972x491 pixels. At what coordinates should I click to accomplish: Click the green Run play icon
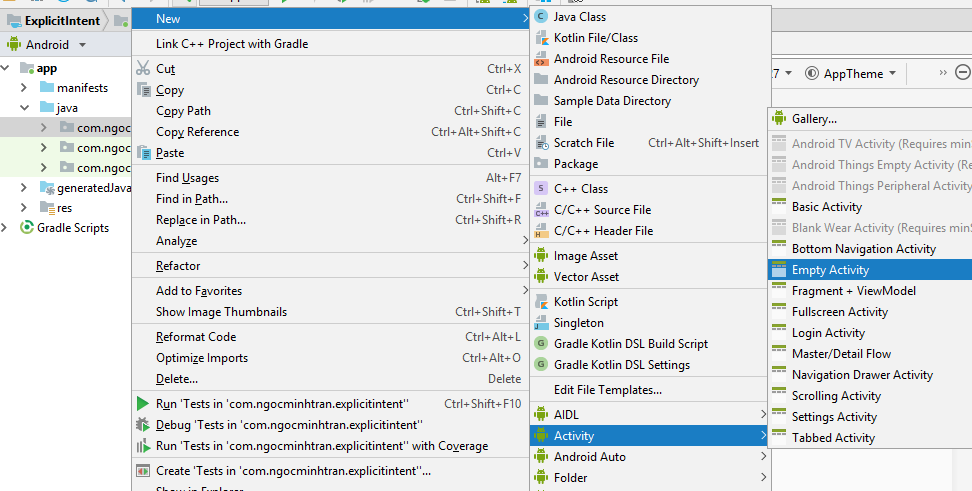pyautogui.click(x=143, y=404)
